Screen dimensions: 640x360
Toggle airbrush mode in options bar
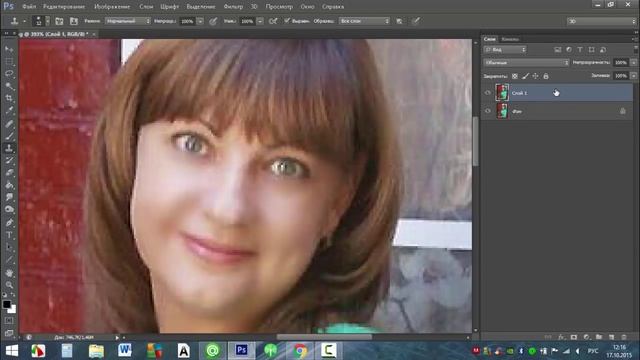[x=273, y=21]
